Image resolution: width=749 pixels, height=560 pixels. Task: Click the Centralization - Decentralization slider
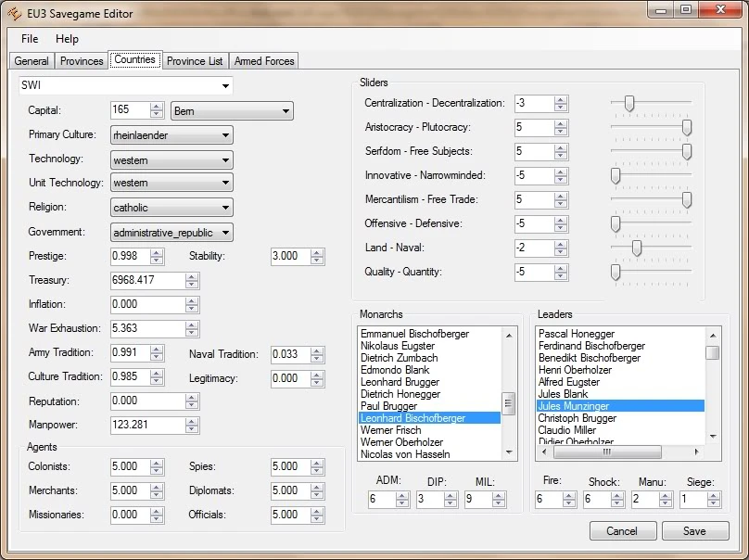tap(629, 103)
